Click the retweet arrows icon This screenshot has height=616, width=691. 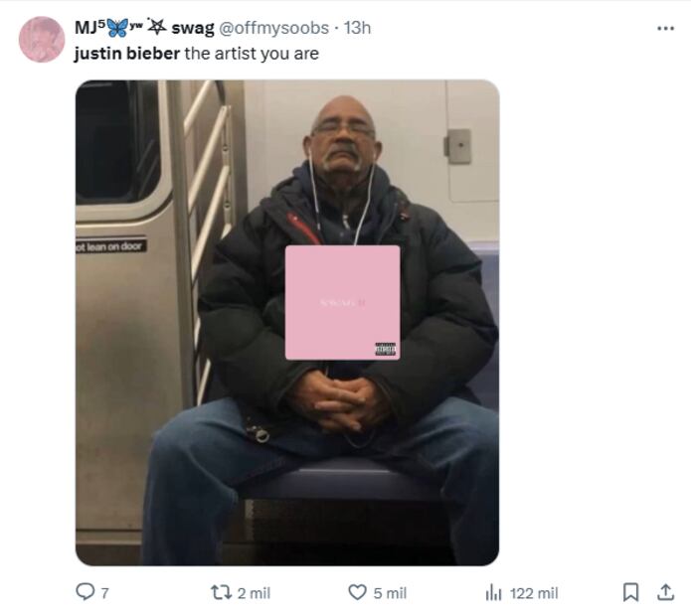(222, 593)
